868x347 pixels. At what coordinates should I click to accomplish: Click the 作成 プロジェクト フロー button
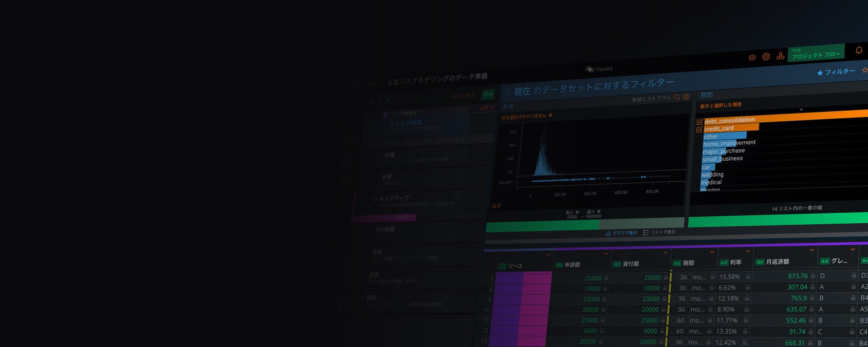coord(816,53)
